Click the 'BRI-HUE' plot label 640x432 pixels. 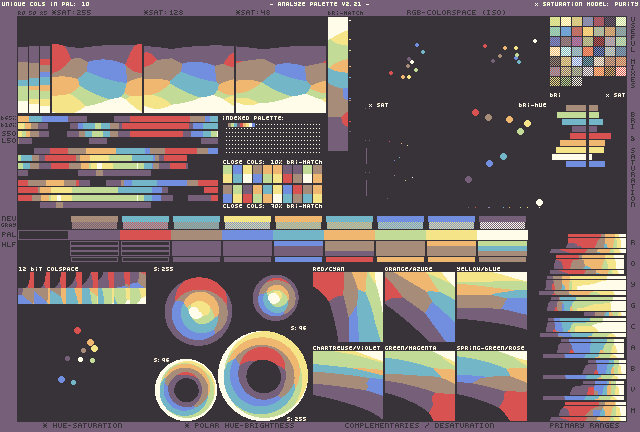tap(532, 105)
